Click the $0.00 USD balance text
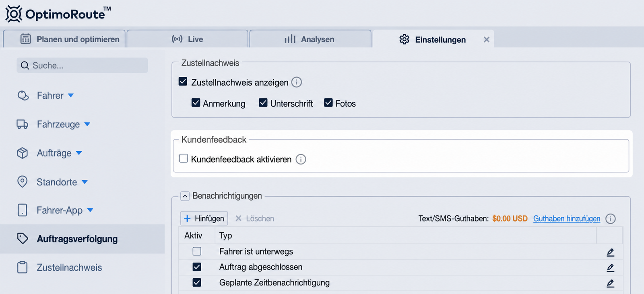Screen dimensions: 644x294 point(510,218)
